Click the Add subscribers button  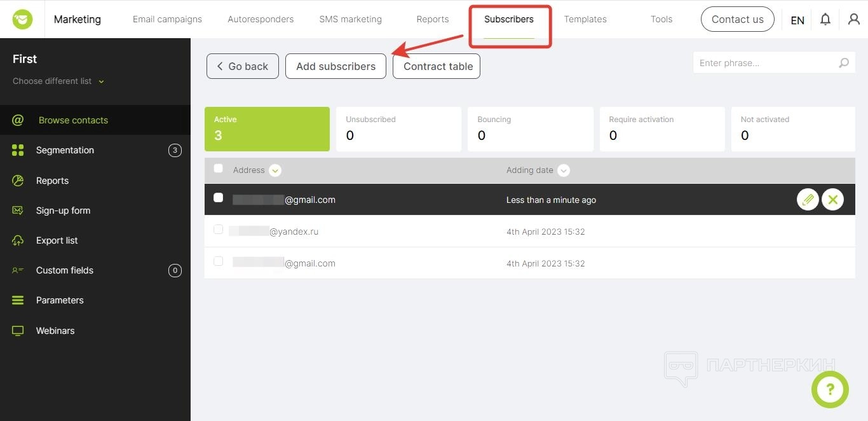[336, 66]
